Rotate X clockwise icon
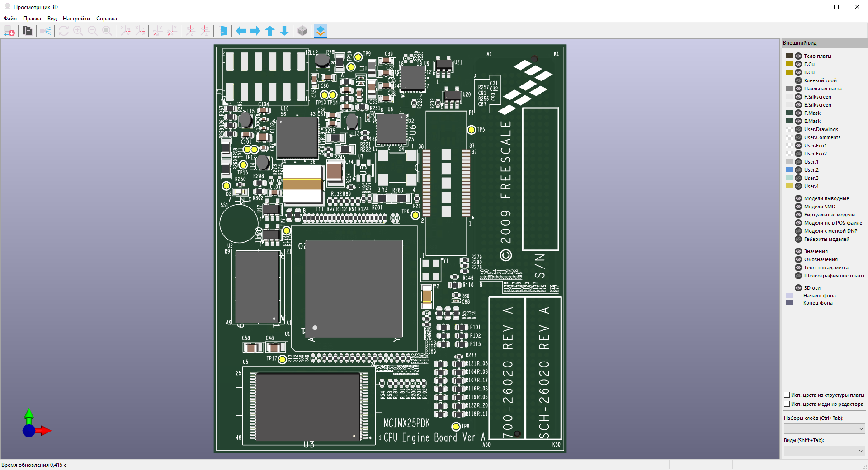868x470 pixels. pyautogui.click(x=126, y=31)
